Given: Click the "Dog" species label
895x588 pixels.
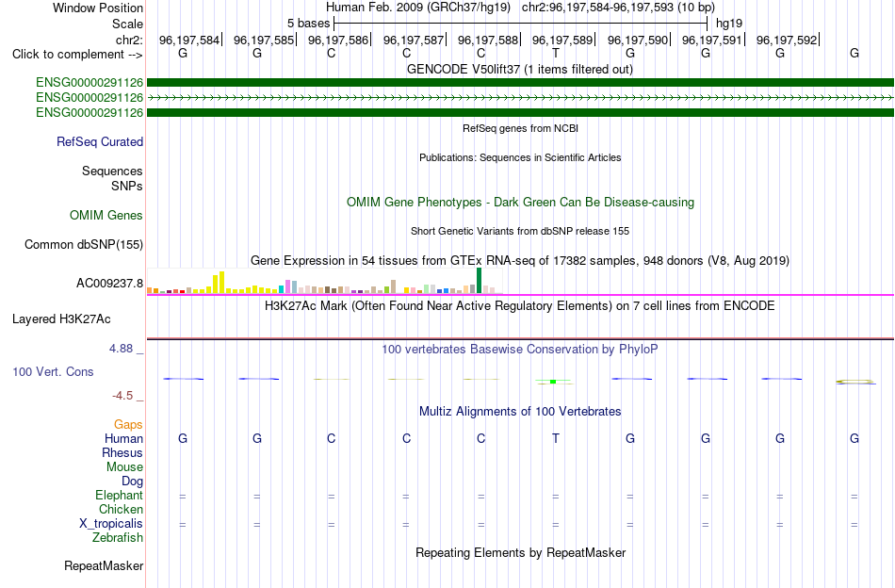Looking at the screenshot, I should [132, 482].
